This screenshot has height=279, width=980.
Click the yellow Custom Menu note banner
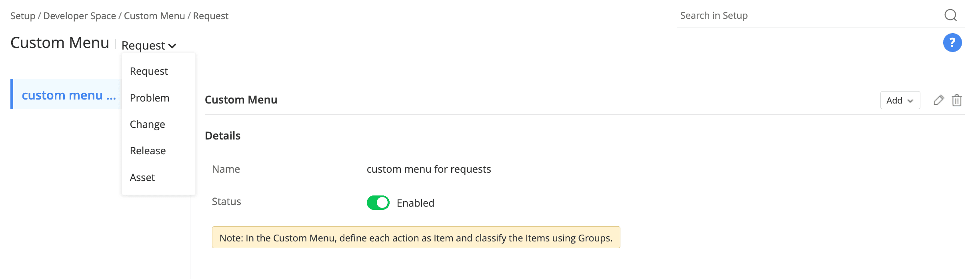point(416,238)
